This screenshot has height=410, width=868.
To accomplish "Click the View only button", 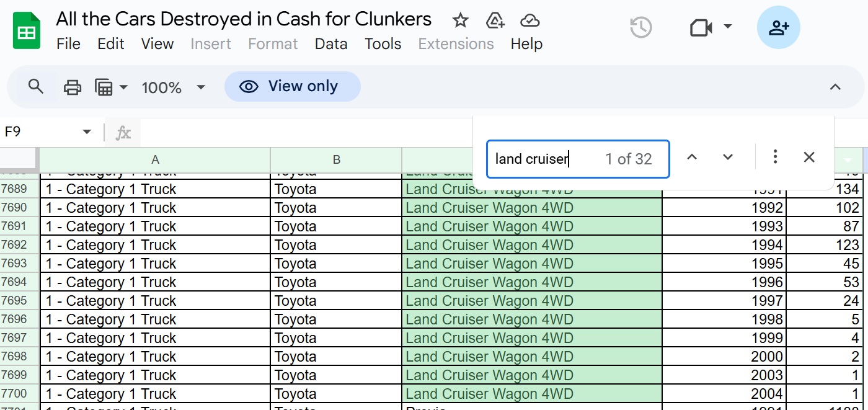I will click(x=292, y=86).
